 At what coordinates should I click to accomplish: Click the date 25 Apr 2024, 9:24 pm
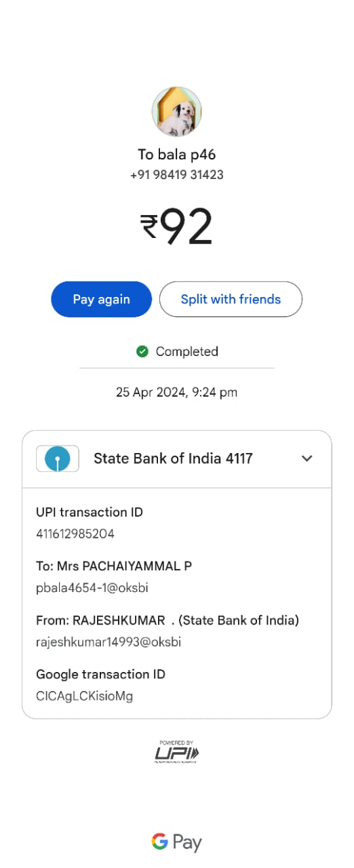pos(176,392)
